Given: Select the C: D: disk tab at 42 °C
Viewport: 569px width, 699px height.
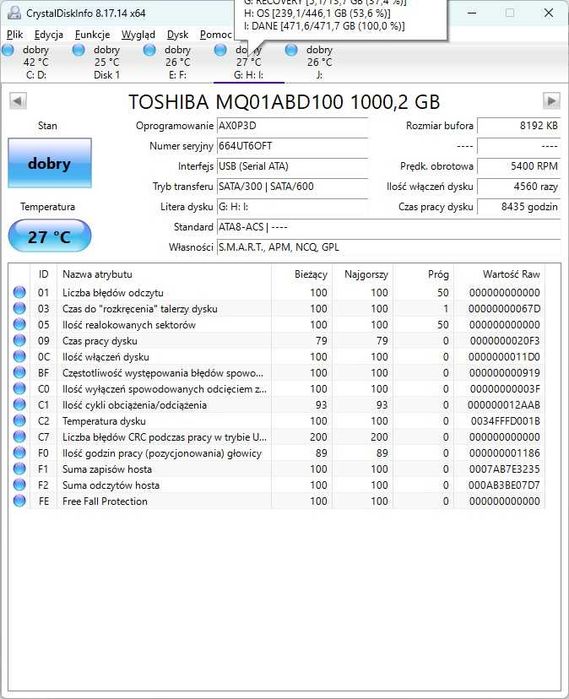Looking at the screenshot, I should (36, 62).
